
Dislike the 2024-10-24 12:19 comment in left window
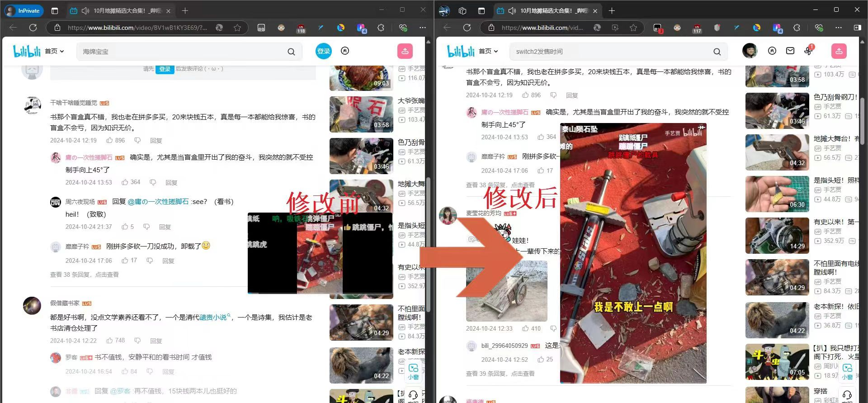(x=137, y=140)
